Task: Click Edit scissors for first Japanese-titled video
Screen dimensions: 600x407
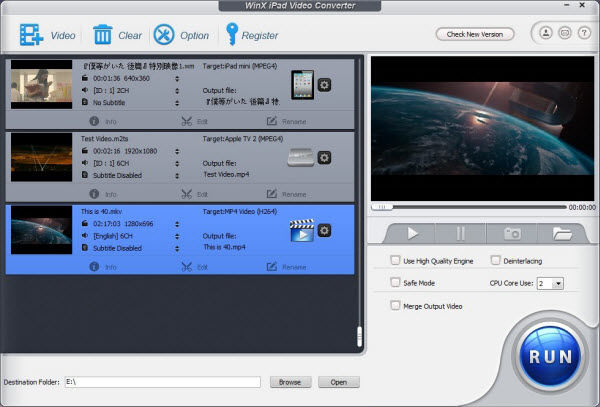Action: point(186,121)
